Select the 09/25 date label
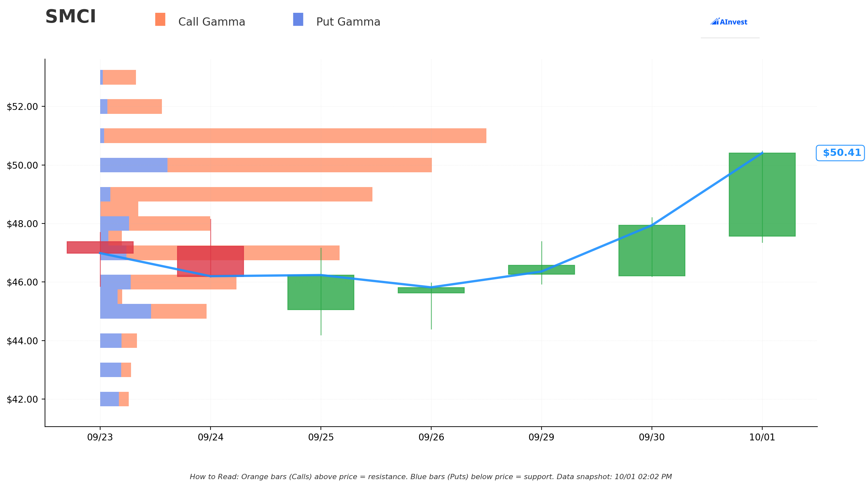 321,437
